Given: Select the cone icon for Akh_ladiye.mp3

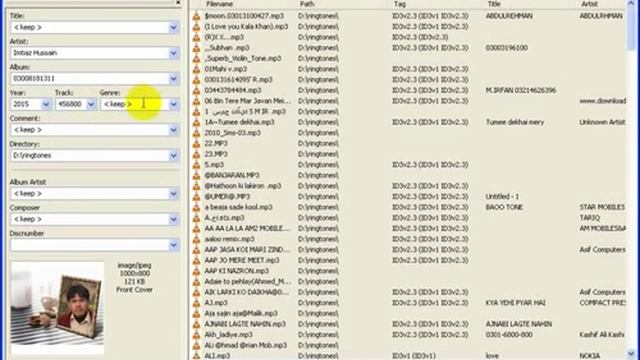Looking at the screenshot, I should [196, 334].
